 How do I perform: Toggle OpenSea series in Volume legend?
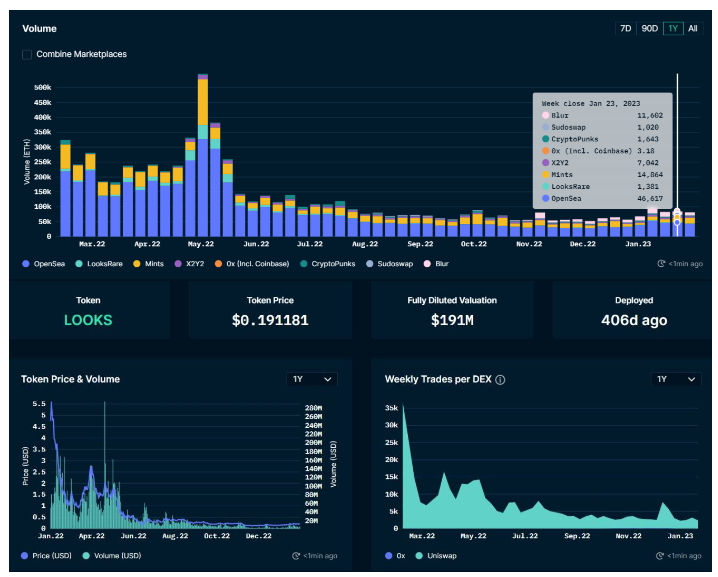(44, 264)
